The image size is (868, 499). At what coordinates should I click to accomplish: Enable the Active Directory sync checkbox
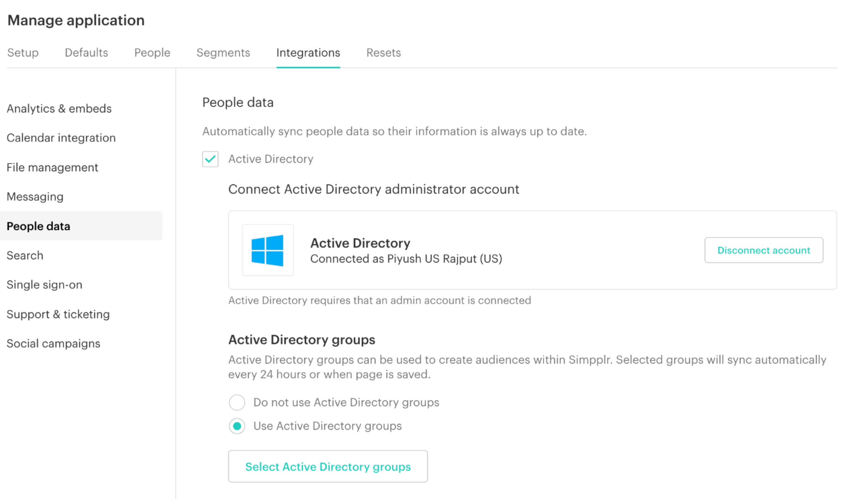tap(210, 159)
